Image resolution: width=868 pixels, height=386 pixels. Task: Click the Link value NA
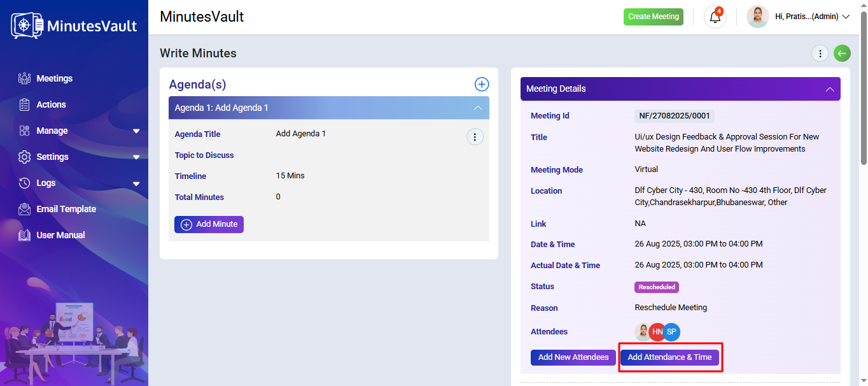point(640,224)
